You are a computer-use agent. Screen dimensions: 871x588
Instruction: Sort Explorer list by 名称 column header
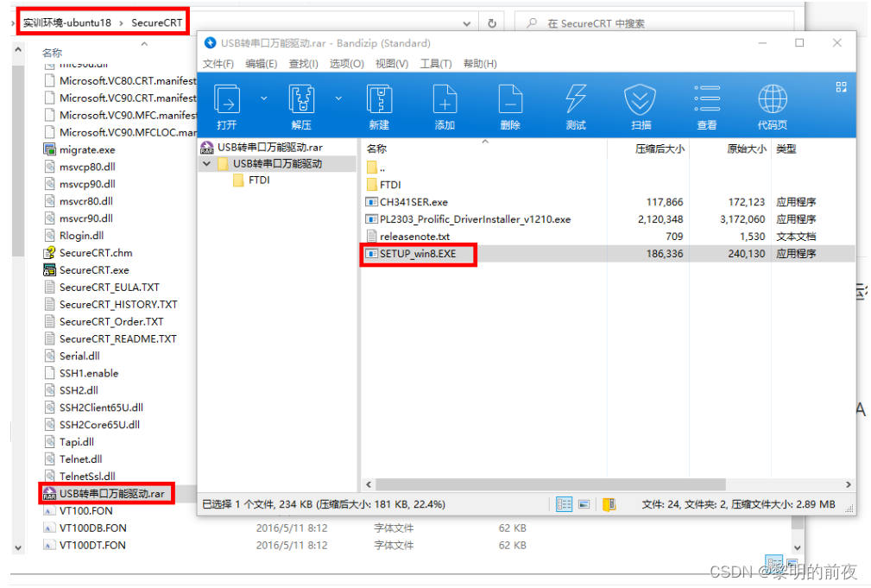(x=52, y=53)
